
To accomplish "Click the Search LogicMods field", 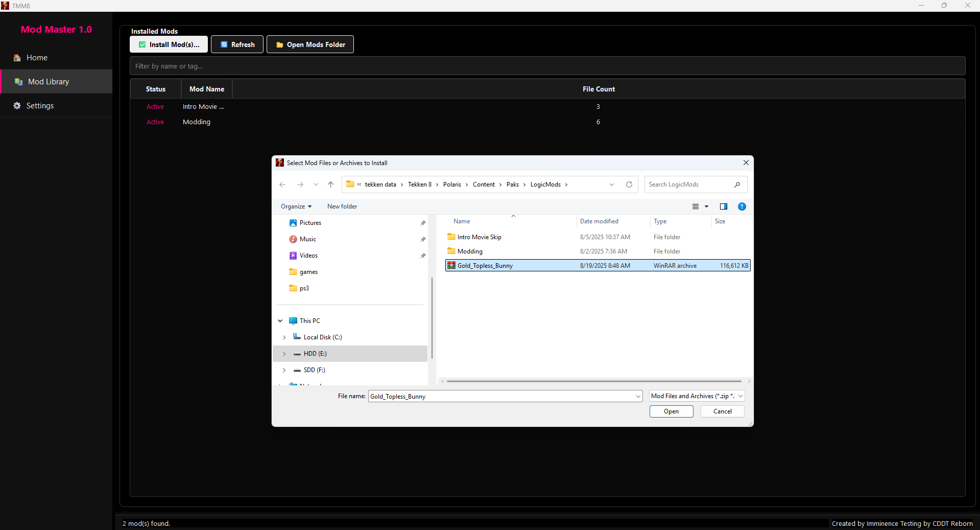I will point(689,185).
